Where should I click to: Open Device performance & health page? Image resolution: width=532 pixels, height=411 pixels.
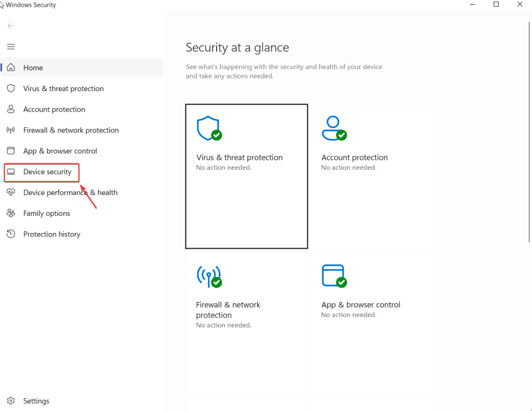70,193
